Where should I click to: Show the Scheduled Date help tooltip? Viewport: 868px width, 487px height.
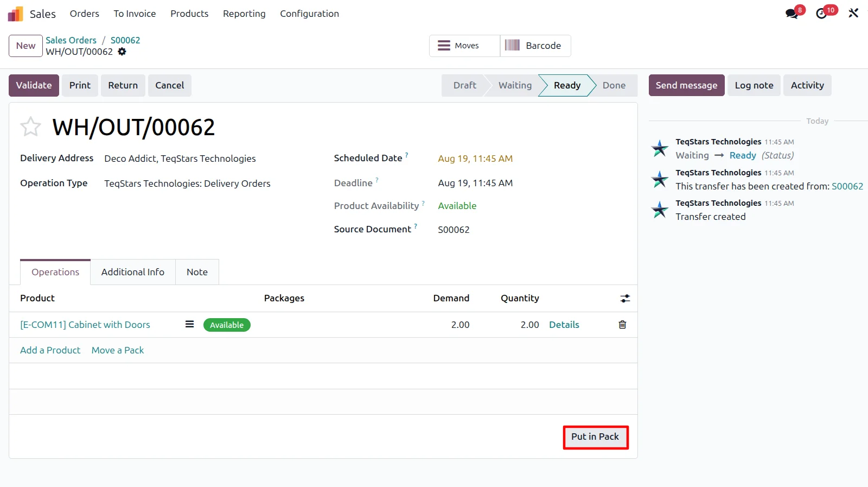tap(407, 155)
